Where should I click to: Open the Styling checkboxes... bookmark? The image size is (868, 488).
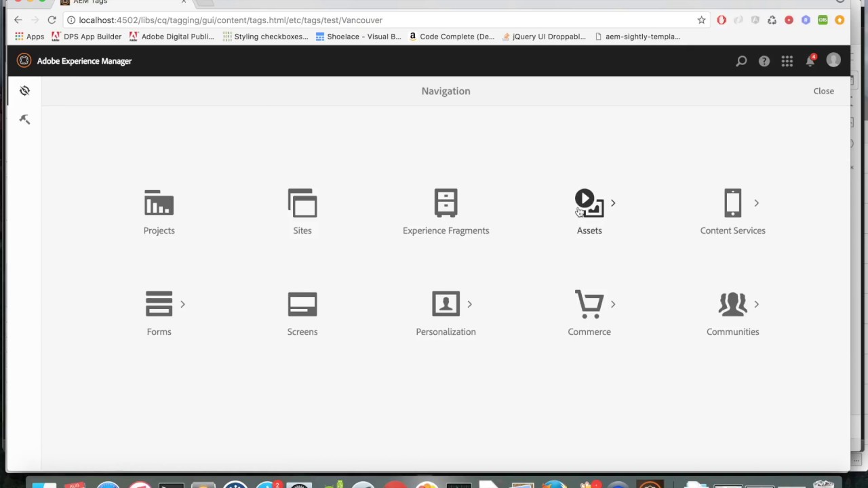265,37
